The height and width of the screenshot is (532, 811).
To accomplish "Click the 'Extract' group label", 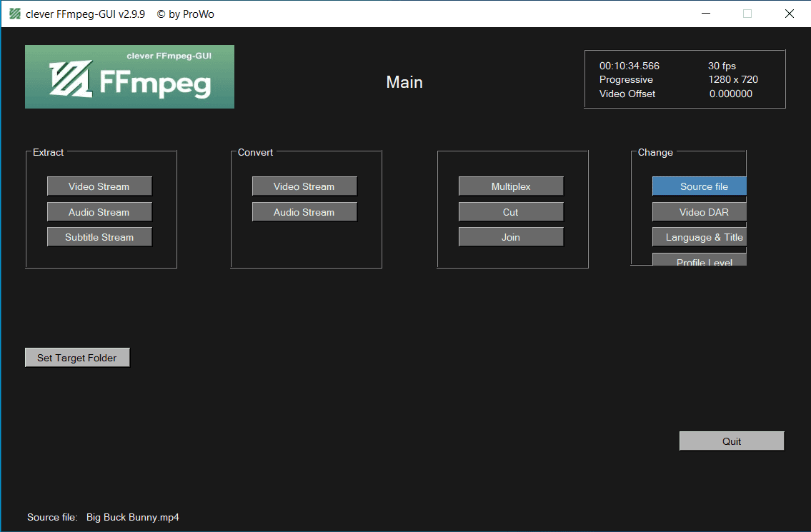I will tap(48, 153).
